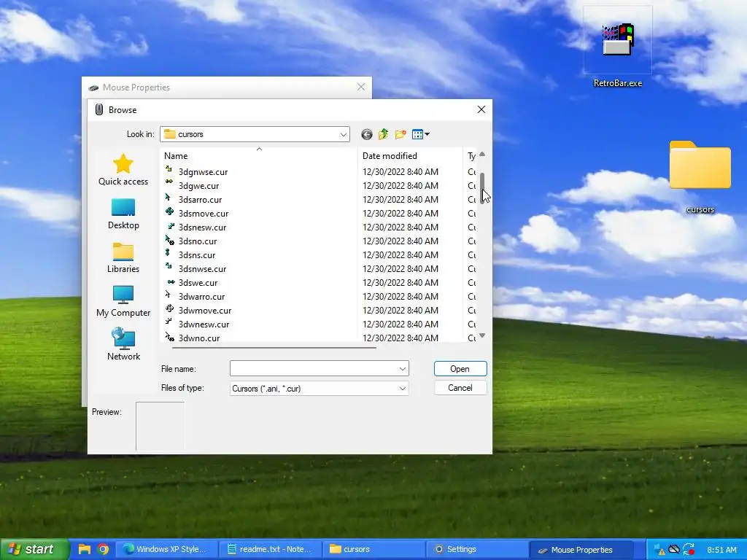747x560 pixels.
Task: Sort files by Date modified column
Action: coord(410,156)
